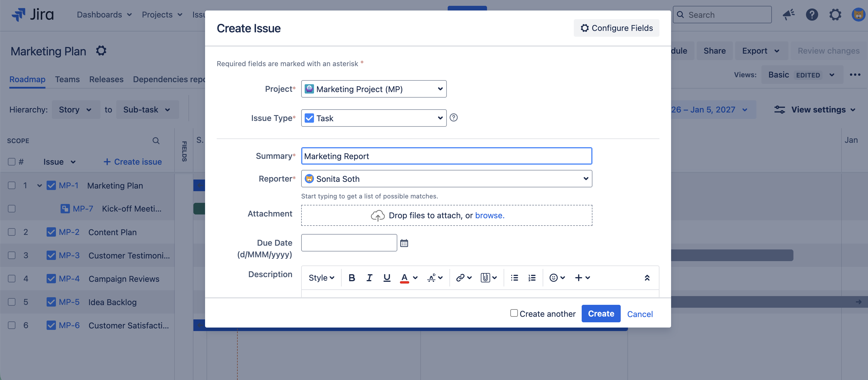Click the Create button
The width and height of the screenshot is (868, 380).
(601, 314)
